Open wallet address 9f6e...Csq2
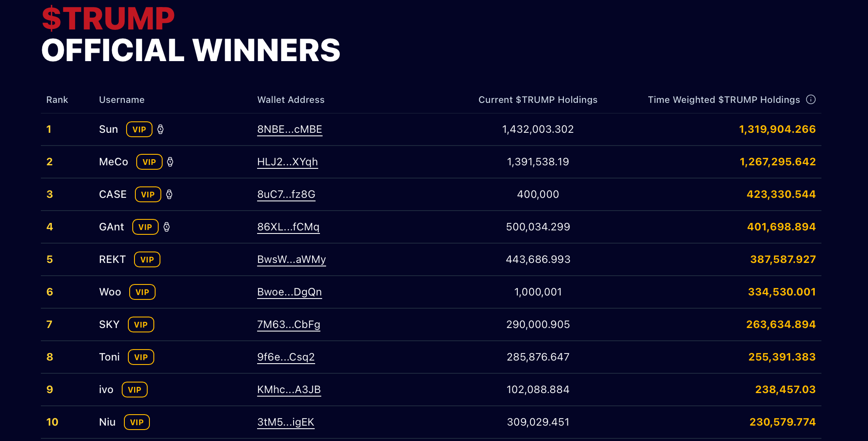The height and width of the screenshot is (441, 868). point(286,357)
